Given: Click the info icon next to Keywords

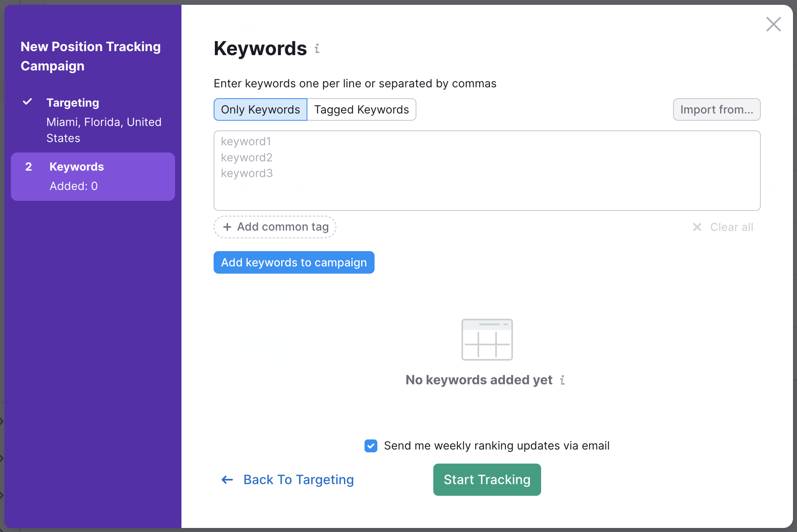Looking at the screenshot, I should pos(317,49).
